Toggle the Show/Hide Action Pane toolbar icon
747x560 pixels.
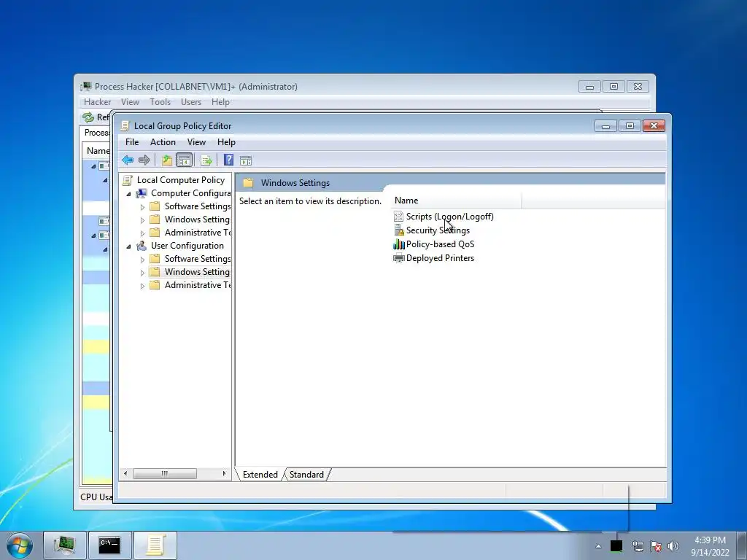(246, 160)
